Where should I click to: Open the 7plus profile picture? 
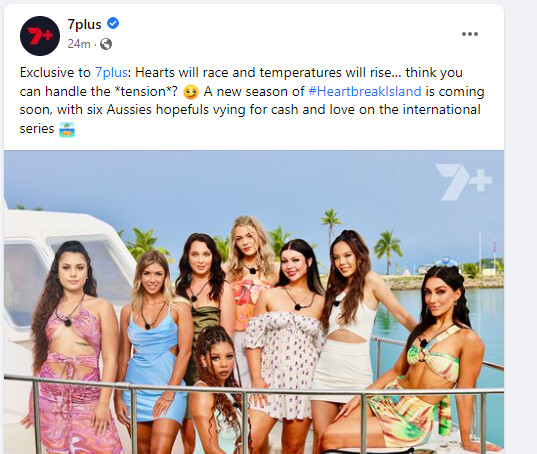[x=40, y=36]
